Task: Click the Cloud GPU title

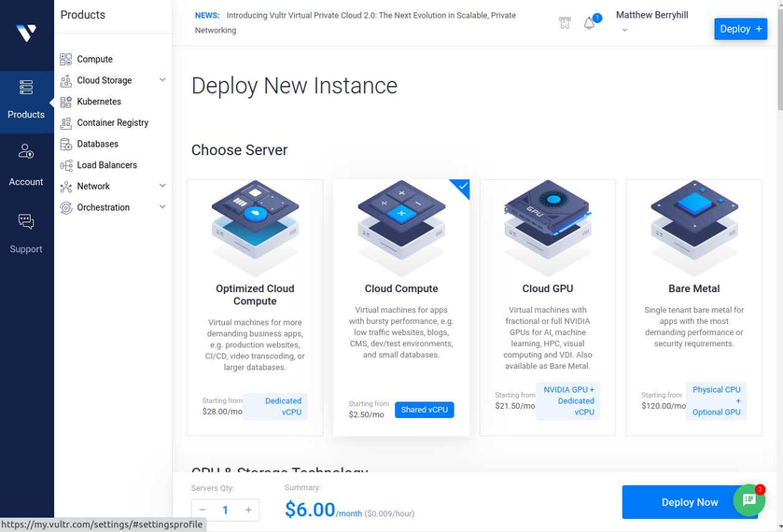Action: click(x=548, y=288)
